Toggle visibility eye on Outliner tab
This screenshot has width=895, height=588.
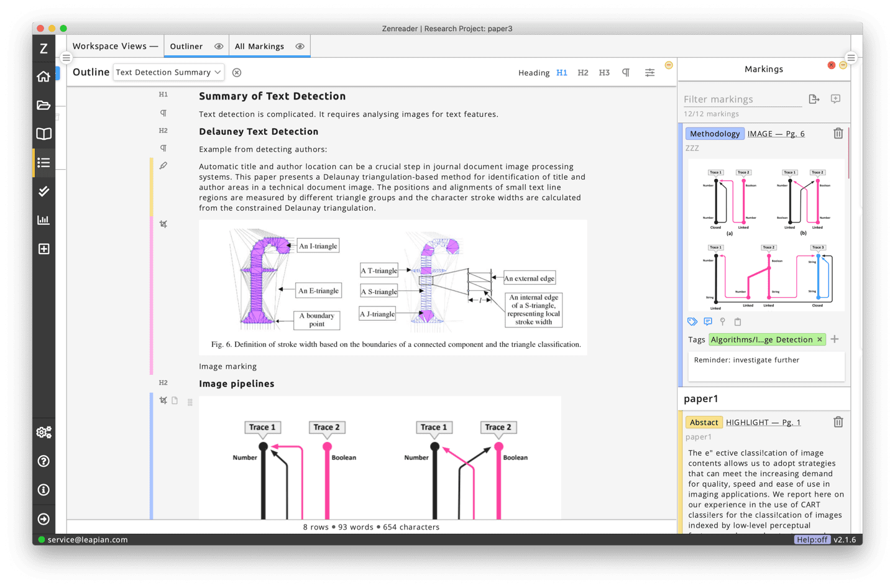(219, 47)
